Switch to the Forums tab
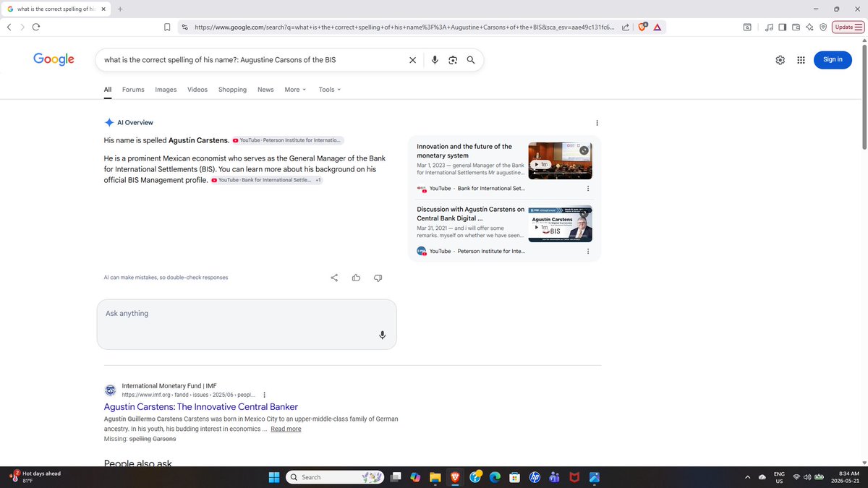 point(133,90)
